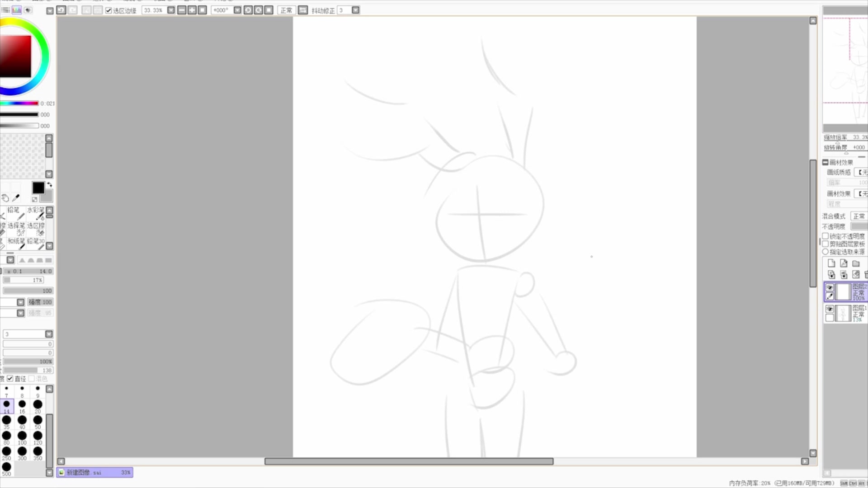Click the black foreground color swatch
868x488 pixels.
coord(38,188)
